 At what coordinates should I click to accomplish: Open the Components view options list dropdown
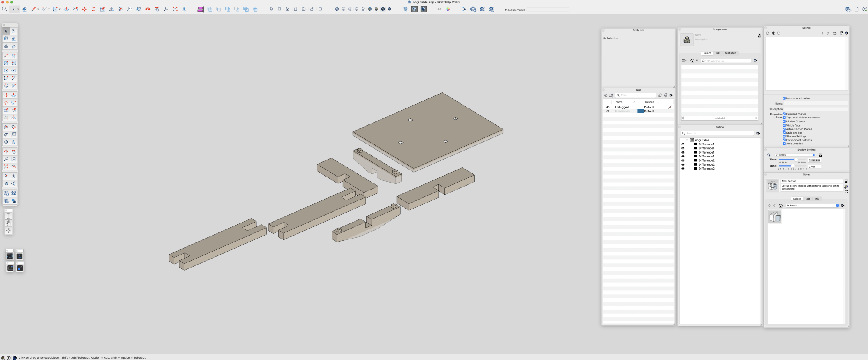(684, 61)
